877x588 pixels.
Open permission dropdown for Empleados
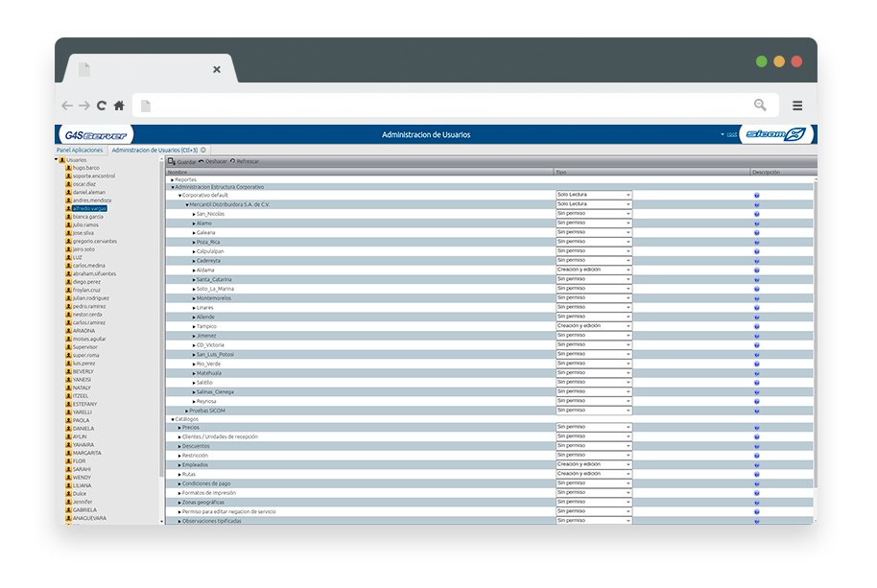[x=594, y=464]
